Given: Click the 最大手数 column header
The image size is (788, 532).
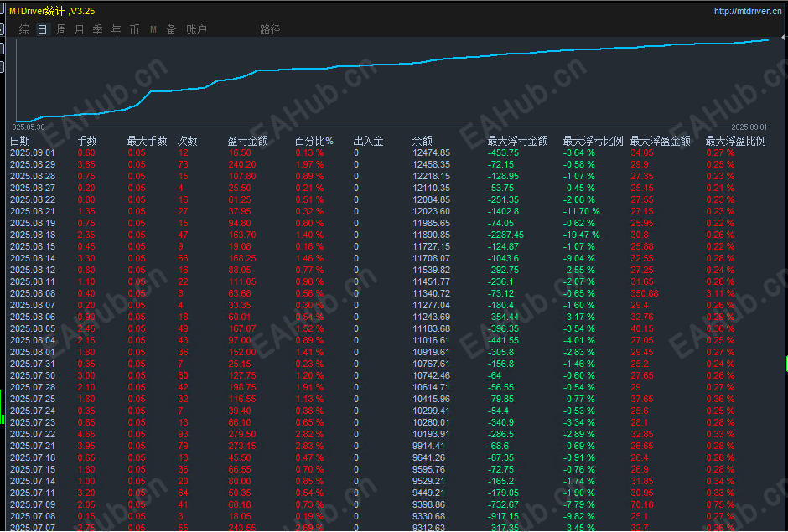Looking at the screenshot, I should pyautogui.click(x=147, y=141).
